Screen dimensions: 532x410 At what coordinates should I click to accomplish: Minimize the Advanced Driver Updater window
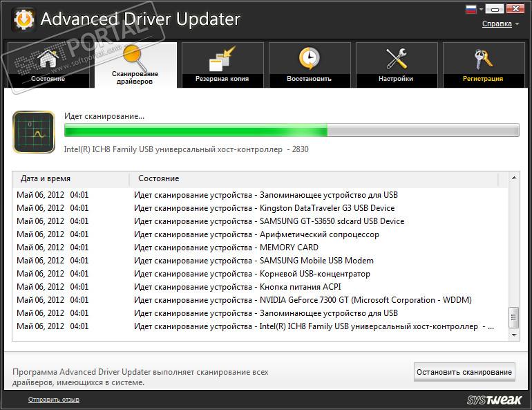point(494,9)
